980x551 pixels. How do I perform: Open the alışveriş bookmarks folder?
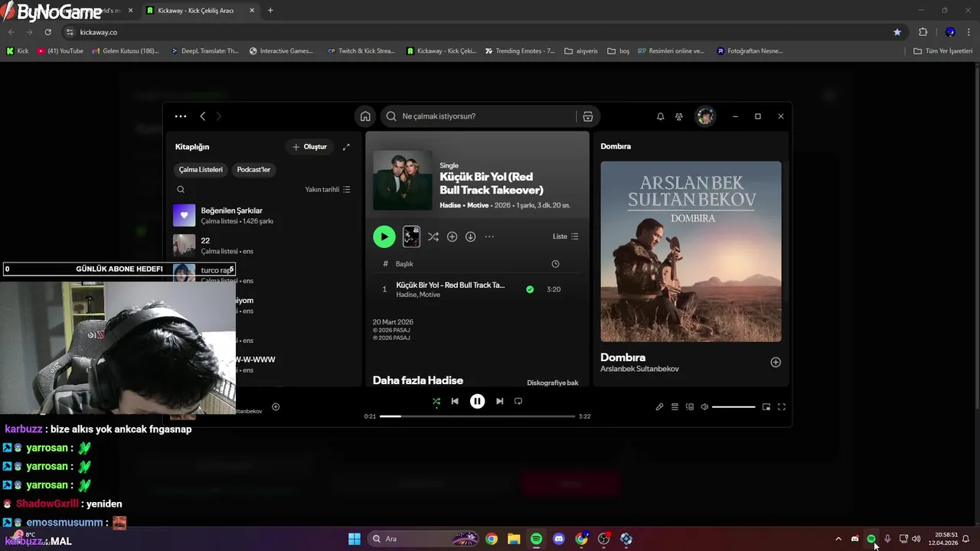point(581,51)
